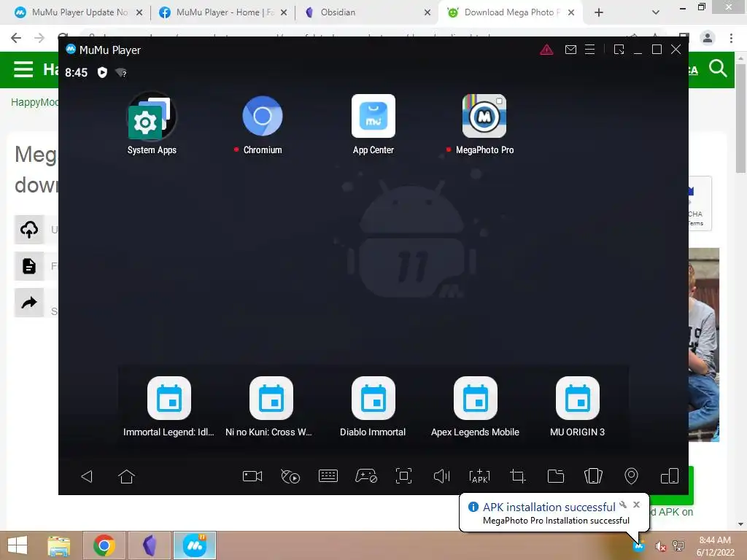Select MuMu Player taskbar button

point(195,545)
